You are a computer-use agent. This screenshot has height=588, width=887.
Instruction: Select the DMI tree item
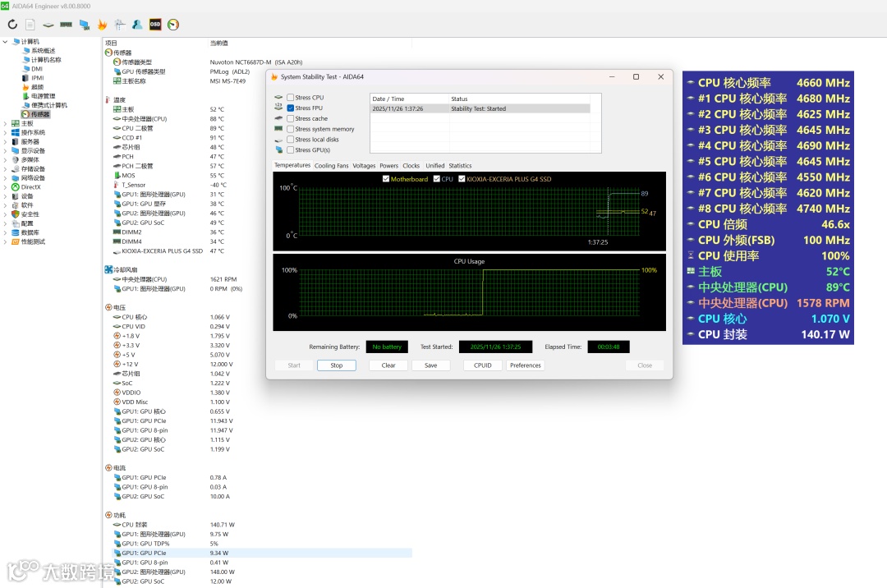(37, 69)
